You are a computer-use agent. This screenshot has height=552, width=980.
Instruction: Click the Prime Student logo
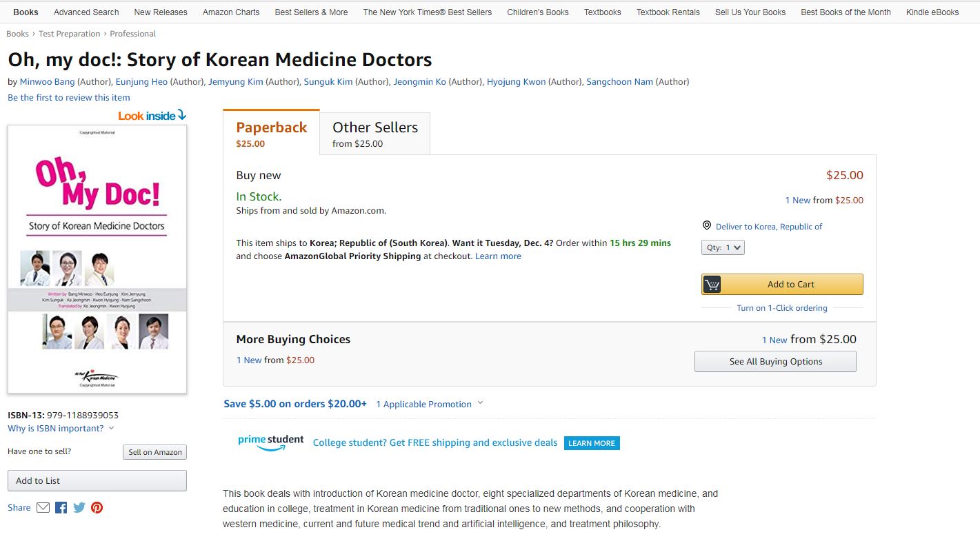pyautogui.click(x=270, y=442)
